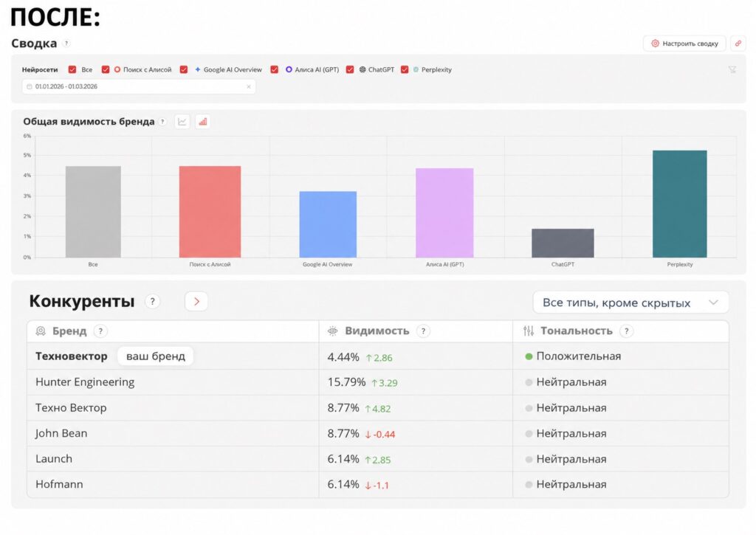Click the gray Все bar in chart
Viewport: 756px width, 535px height.
click(x=93, y=212)
